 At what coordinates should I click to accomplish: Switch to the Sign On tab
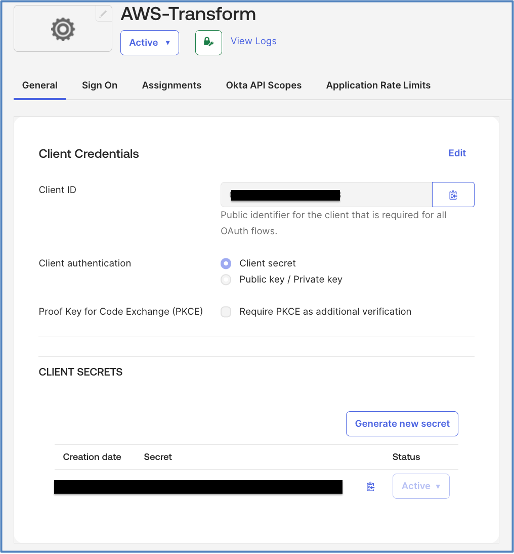pyautogui.click(x=100, y=86)
